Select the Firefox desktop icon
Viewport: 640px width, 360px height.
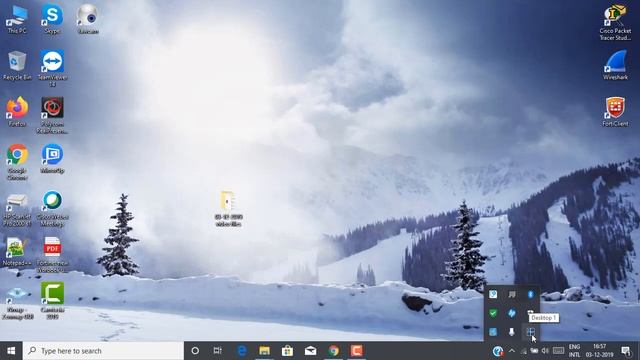pos(17,112)
